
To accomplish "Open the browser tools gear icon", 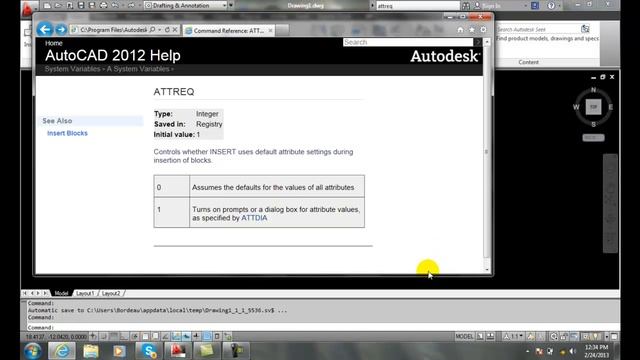I will (x=483, y=30).
